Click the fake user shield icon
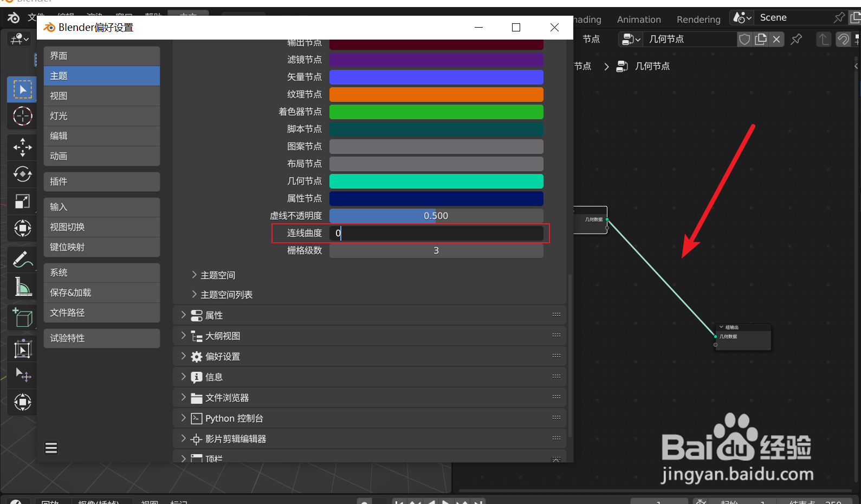 coord(745,39)
